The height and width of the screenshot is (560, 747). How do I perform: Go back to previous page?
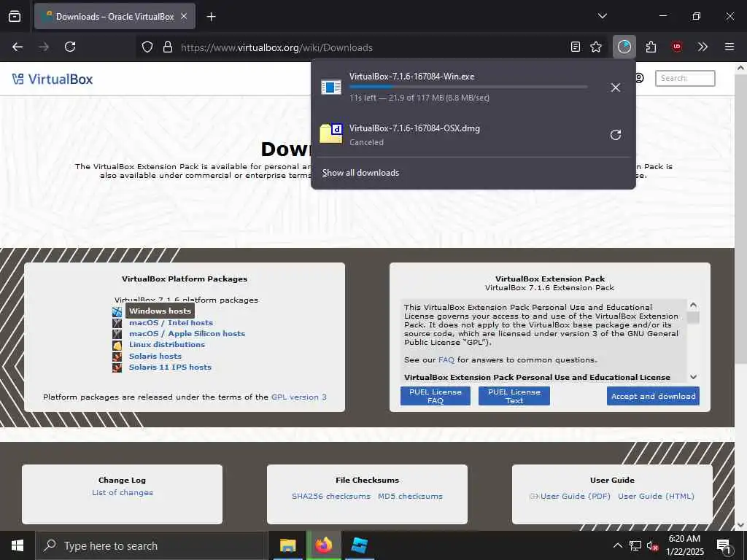point(18,47)
